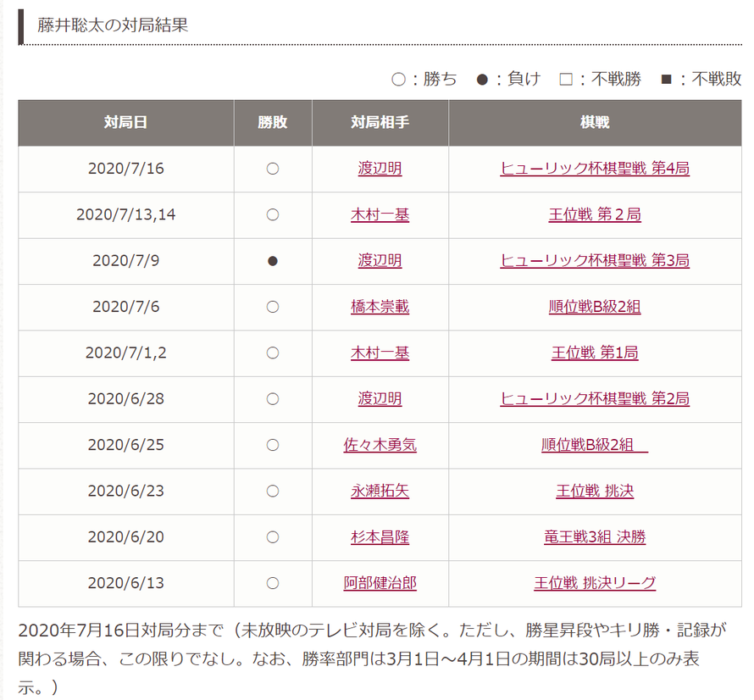Image resolution: width=754 pixels, height=700 pixels.
Task: Click 橋本崇載 opponent link
Action: pyautogui.click(x=380, y=307)
